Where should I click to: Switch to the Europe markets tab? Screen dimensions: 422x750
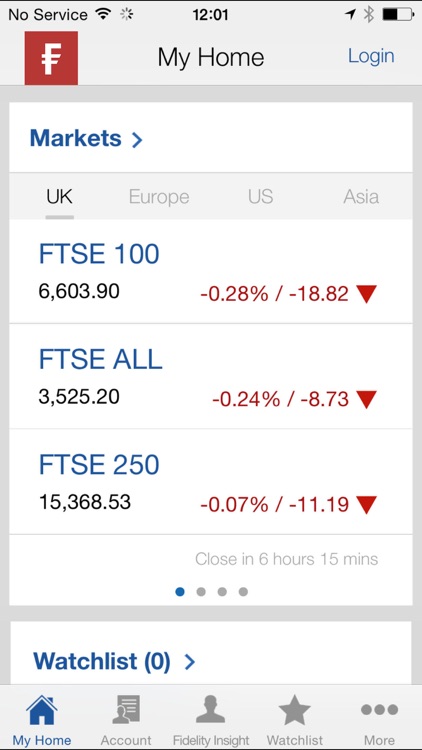click(159, 197)
